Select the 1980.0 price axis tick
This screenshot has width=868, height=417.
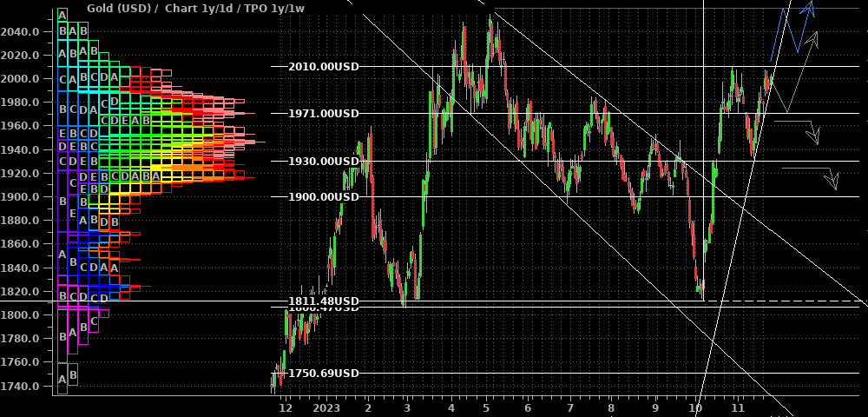pyautogui.click(x=21, y=103)
